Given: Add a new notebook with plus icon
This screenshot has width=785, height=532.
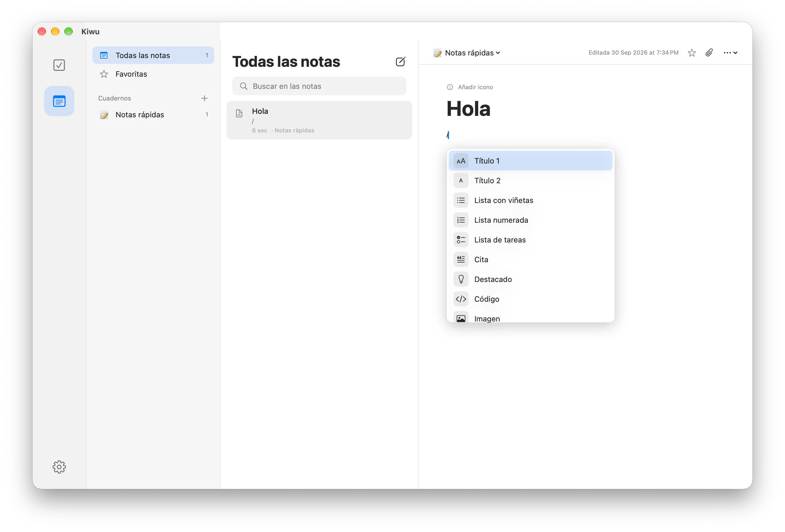Looking at the screenshot, I should 204,98.
